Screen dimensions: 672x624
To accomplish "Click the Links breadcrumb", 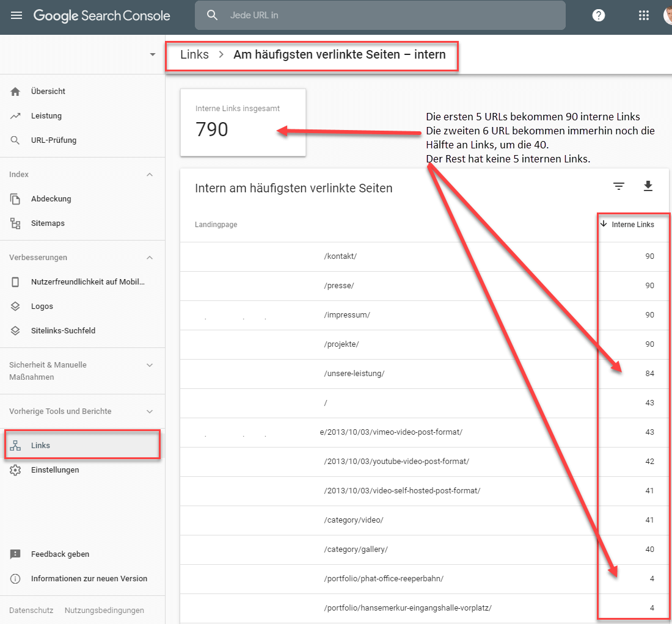I will [194, 54].
